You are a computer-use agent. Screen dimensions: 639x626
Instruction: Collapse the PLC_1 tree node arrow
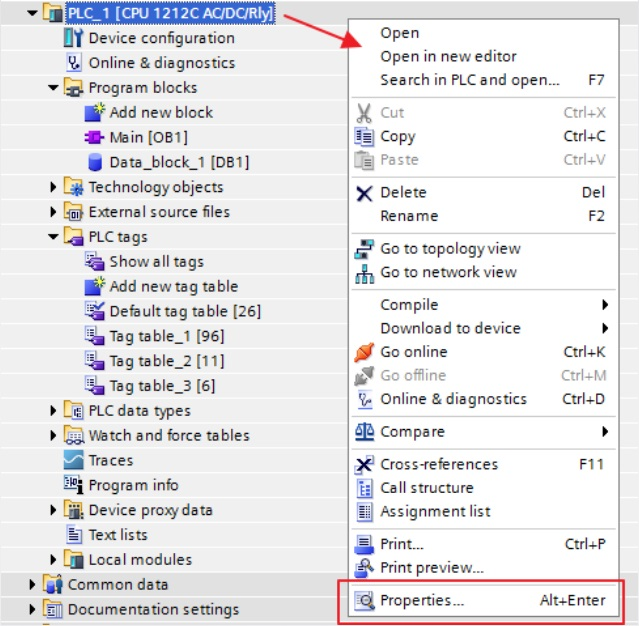click(32, 13)
